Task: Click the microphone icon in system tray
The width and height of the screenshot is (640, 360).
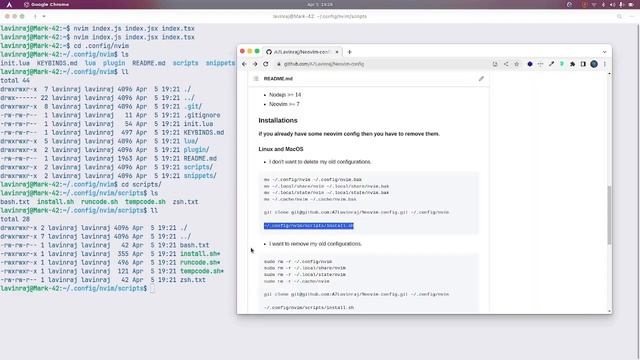Action: click(621, 4)
